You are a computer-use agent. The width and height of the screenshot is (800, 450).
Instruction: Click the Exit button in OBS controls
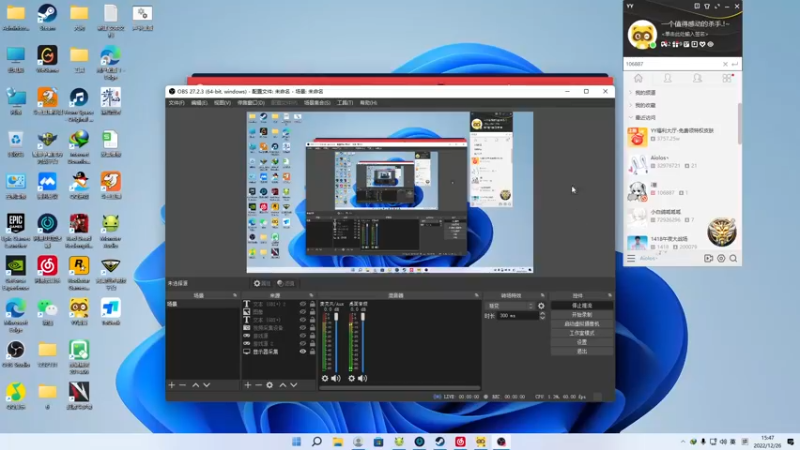[582, 352]
